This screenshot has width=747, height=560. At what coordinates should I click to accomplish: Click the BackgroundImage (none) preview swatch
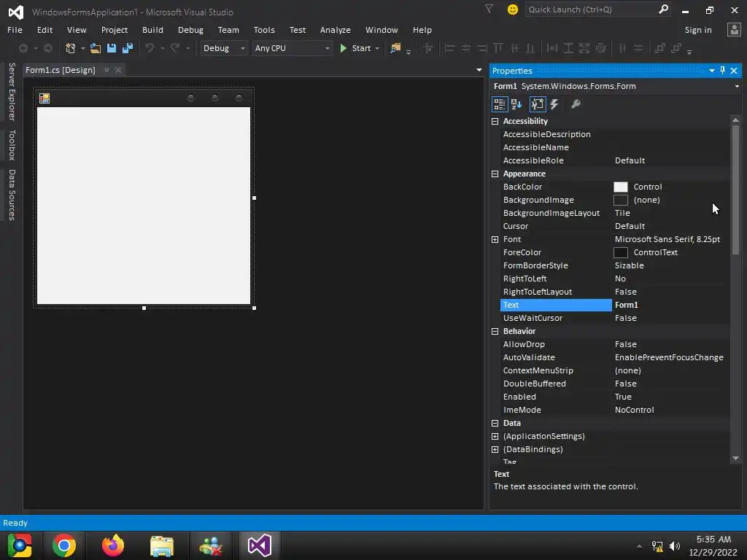(x=620, y=200)
